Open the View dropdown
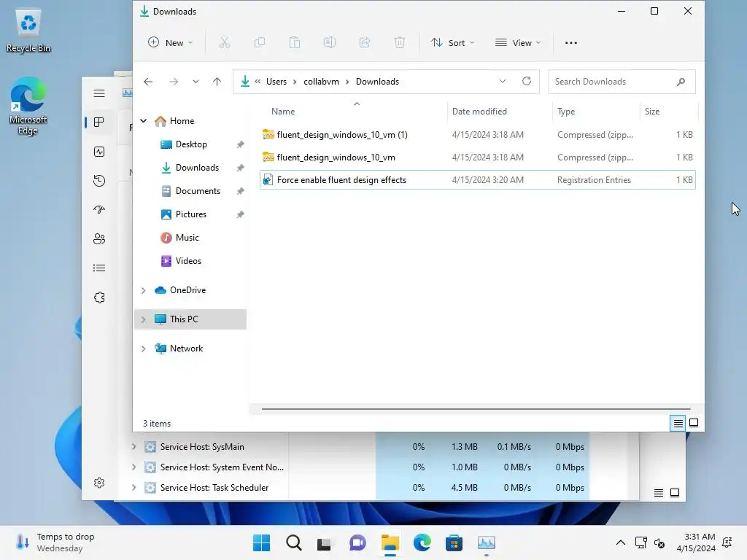 [x=519, y=43]
